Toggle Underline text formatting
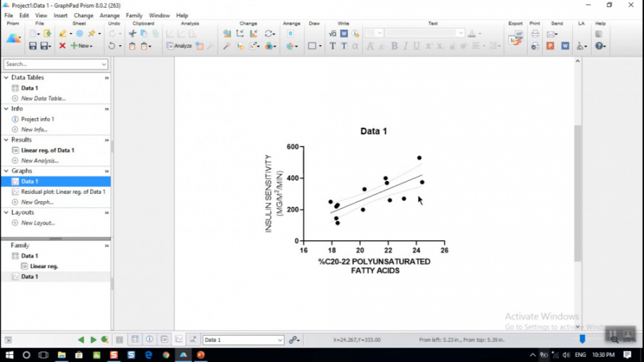Viewport: 644px width, 362px height. pos(416,46)
